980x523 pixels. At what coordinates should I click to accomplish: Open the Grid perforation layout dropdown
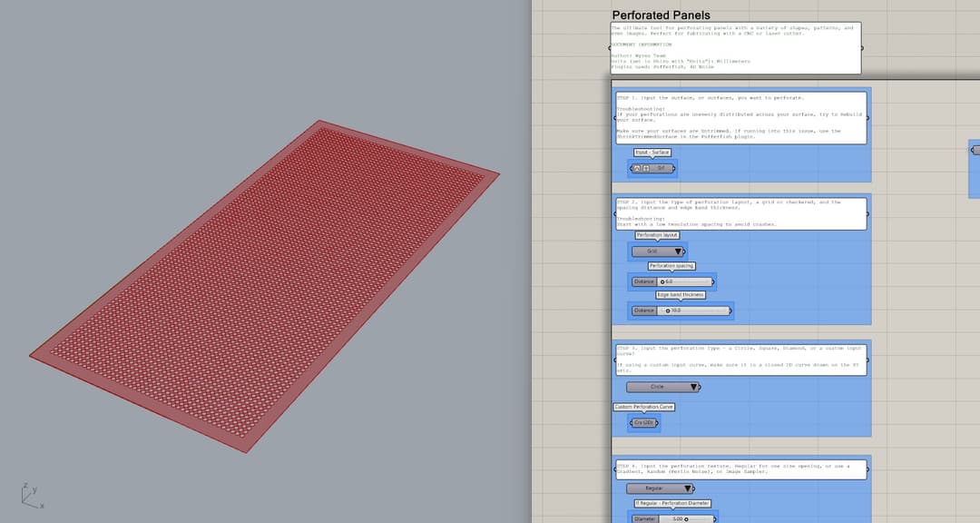(x=653, y=251)
